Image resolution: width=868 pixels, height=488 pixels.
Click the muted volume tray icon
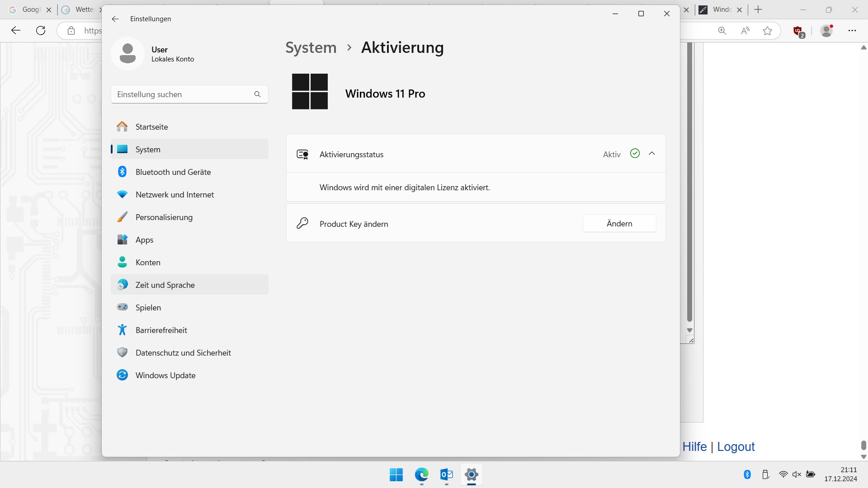797,474
